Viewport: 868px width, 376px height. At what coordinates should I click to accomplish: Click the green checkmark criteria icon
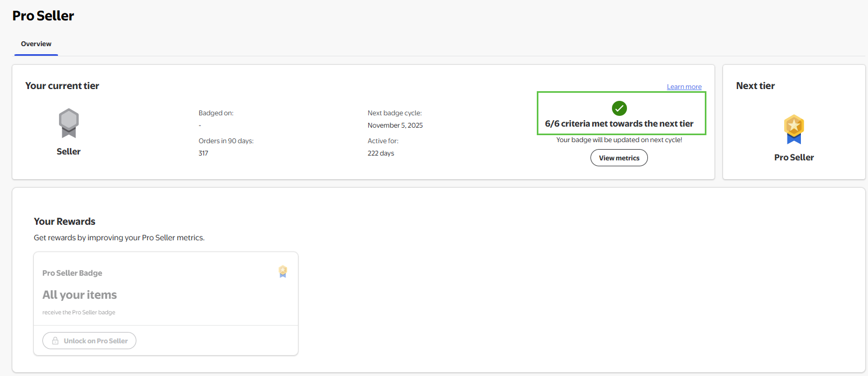point(619,108)
